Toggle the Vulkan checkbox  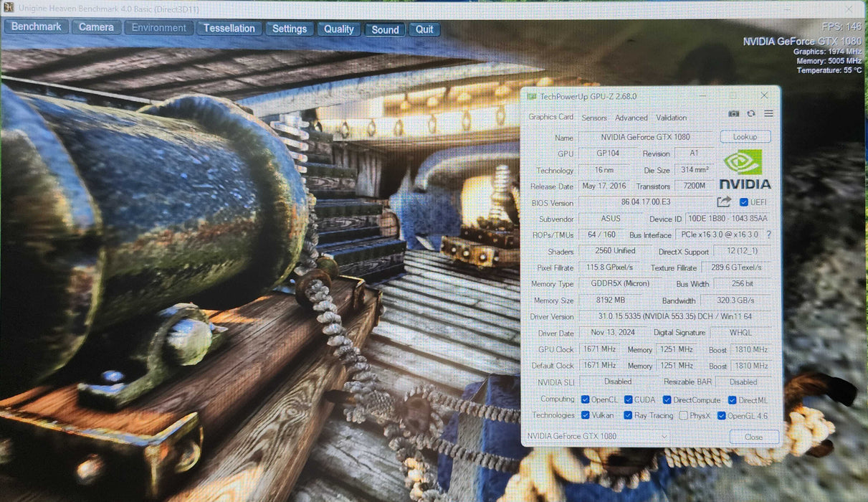coord(586,415)
